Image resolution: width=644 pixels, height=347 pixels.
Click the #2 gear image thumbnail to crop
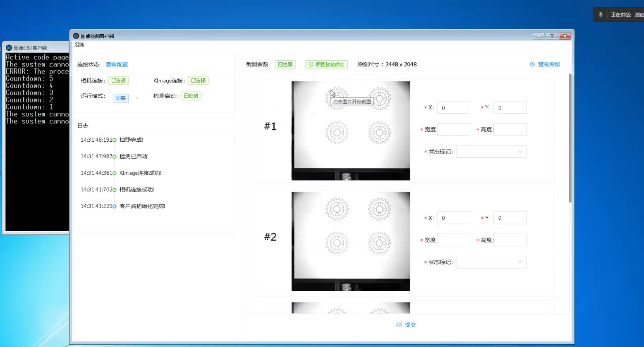pyautogui.click(x=351, y=241)
